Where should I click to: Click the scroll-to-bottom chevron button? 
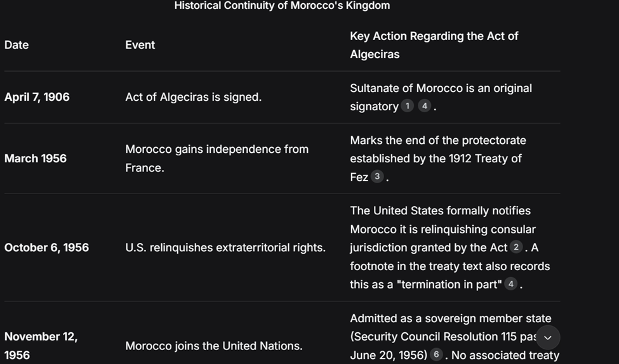coord(548,337)
